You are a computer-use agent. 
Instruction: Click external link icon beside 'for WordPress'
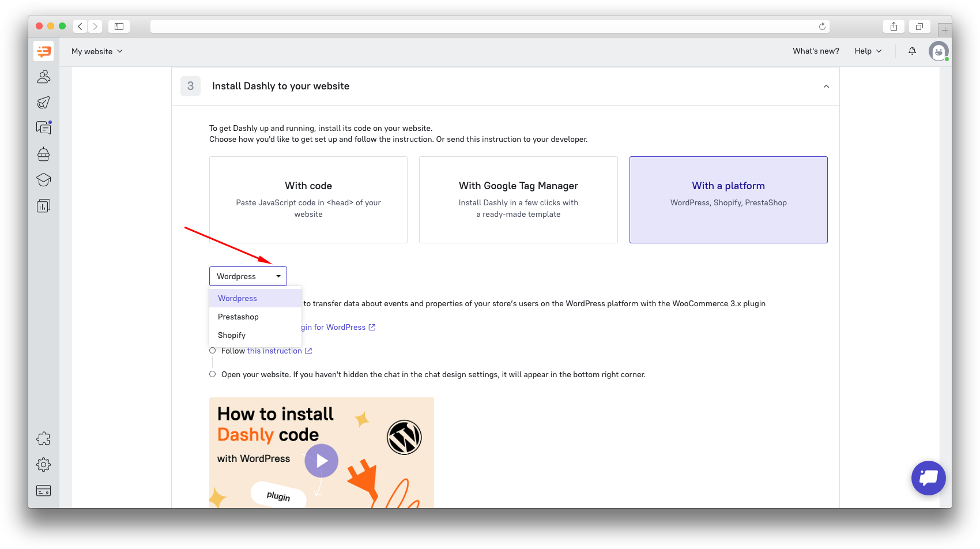pyautogui.click(x=372, y=327)
